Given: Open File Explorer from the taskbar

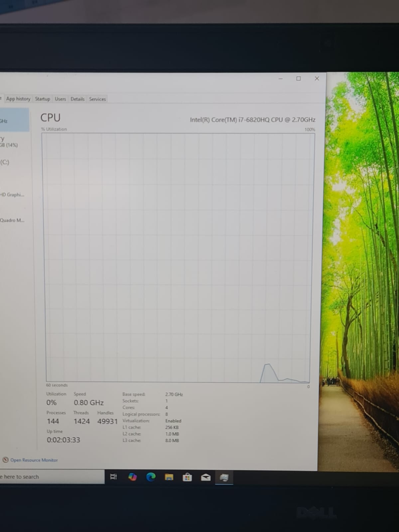Looking at the screenshot, I should 169,477.
